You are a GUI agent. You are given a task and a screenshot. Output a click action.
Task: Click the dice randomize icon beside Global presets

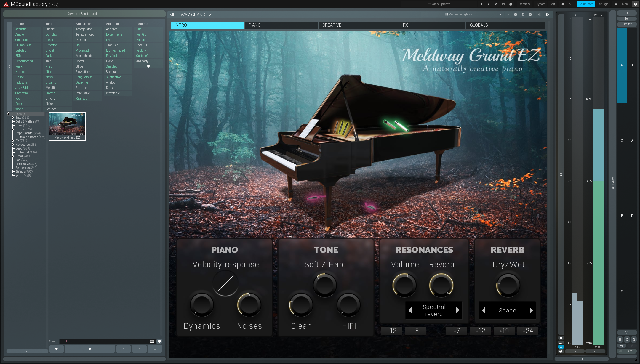496,4
